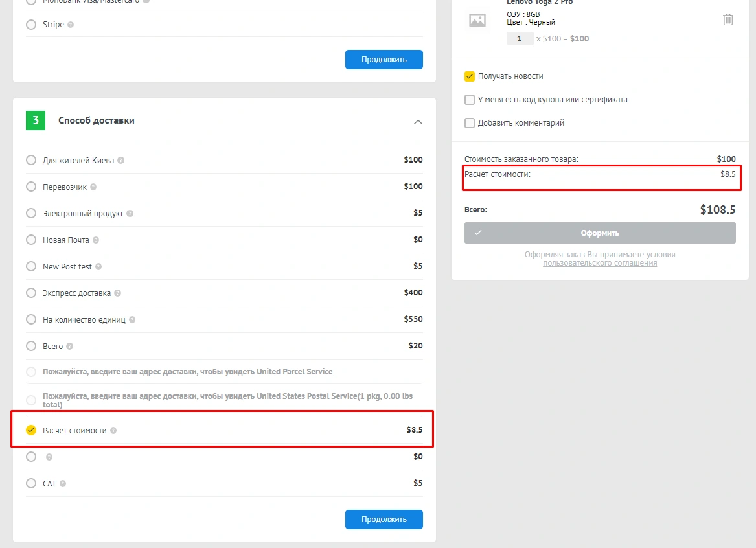Click help icon next to Перевозчик
Viewport: 756px width, 548px height.
click(93, 187)
